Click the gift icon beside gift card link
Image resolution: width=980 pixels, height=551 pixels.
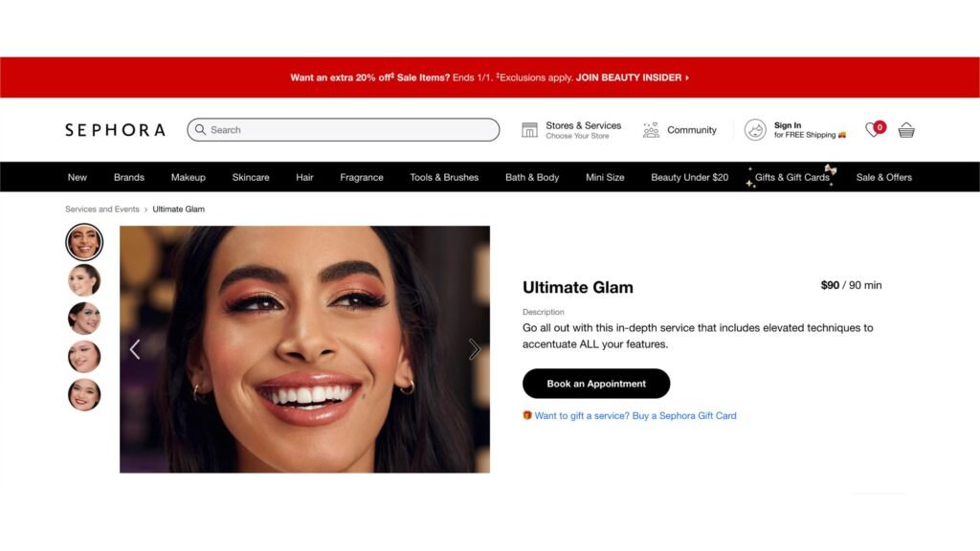click(527, 415)
